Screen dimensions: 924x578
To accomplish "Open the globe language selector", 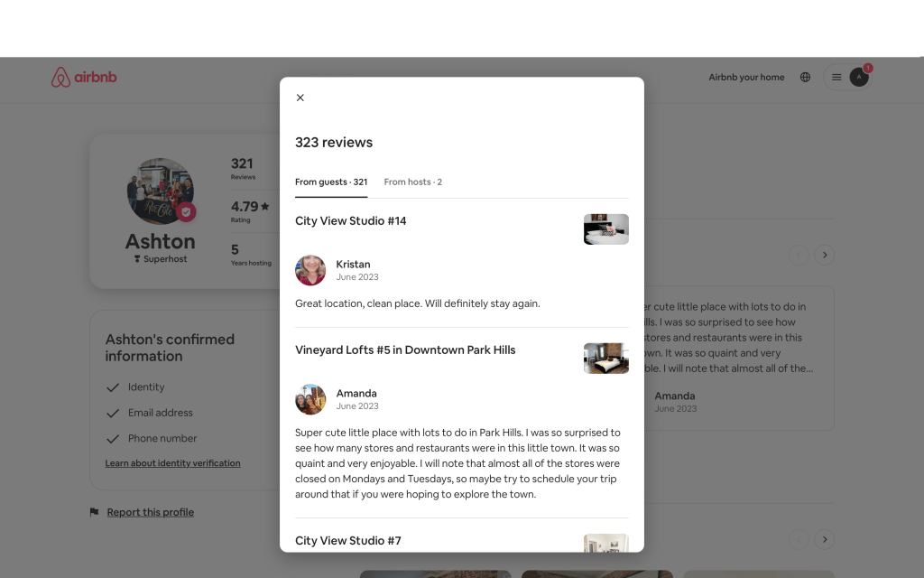I will point(805,78).
